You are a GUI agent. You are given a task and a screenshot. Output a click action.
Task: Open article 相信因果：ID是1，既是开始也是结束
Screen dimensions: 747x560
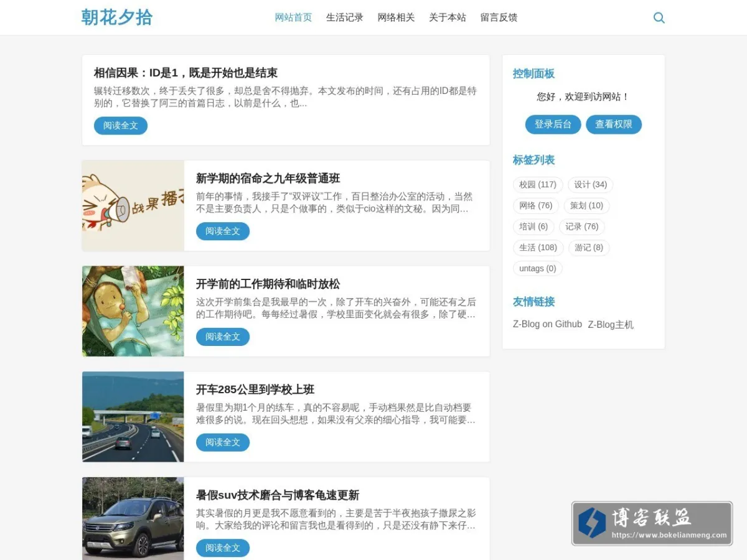tap(186, 73)
